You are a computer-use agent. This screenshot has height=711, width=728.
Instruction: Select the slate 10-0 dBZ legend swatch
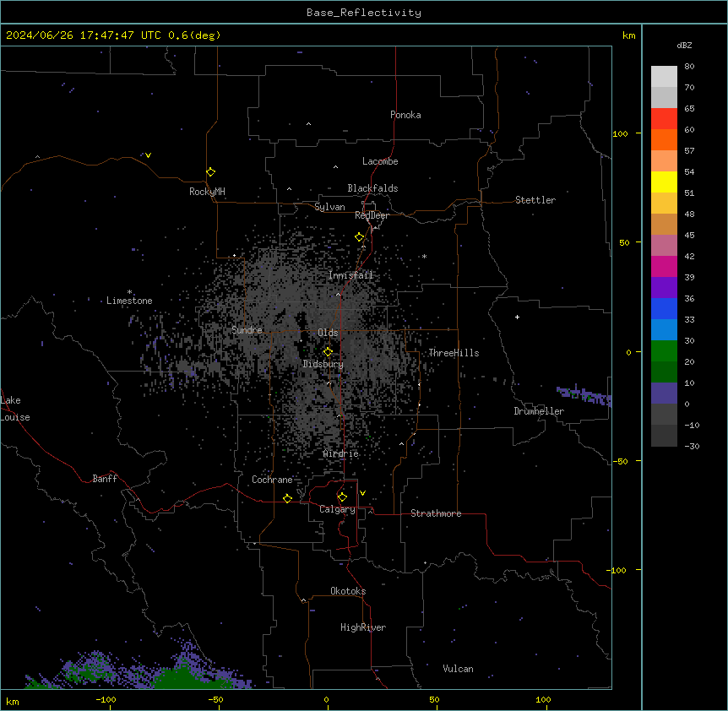(x=664, y=393)
